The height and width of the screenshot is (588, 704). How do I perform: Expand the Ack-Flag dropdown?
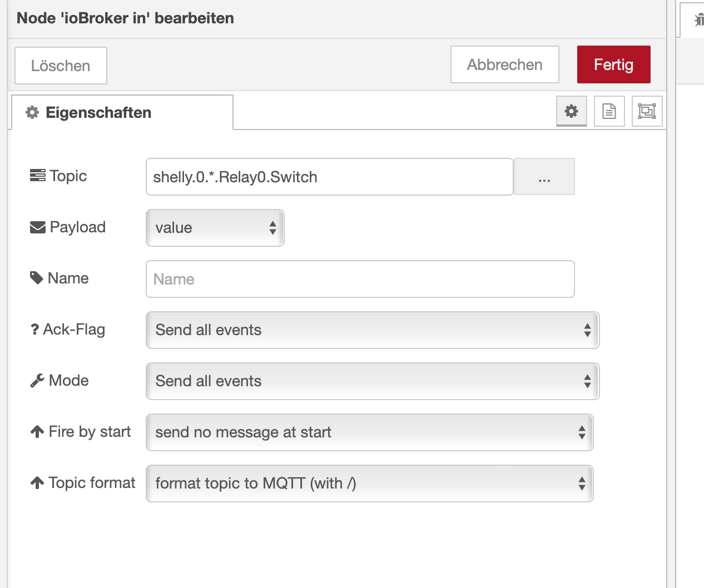tap(372, 330)
